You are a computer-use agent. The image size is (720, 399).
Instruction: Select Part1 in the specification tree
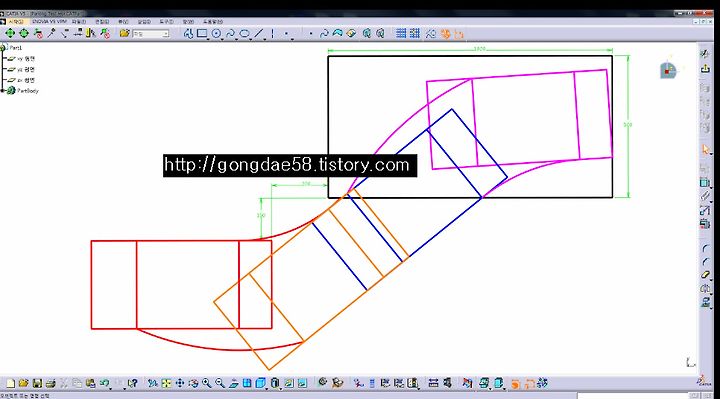[x=16, y=48]
